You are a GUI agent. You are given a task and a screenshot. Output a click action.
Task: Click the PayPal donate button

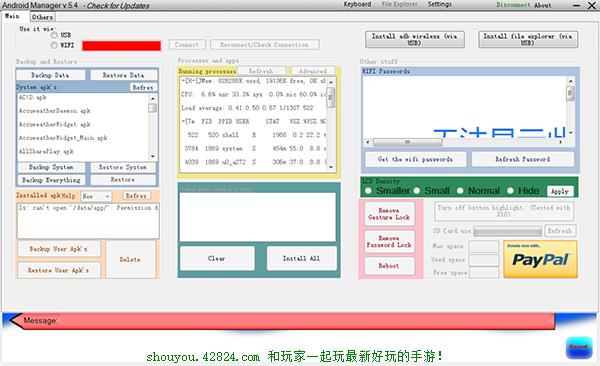click(x=540, y=259)
